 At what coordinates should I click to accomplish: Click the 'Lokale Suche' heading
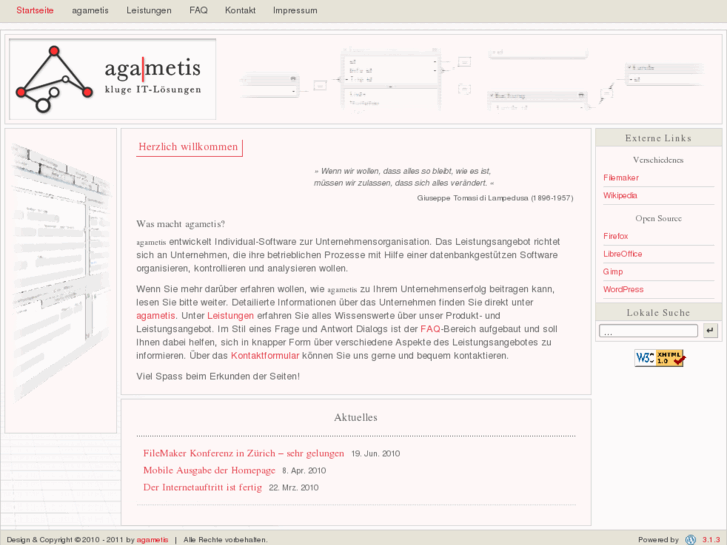coord(658,313)
